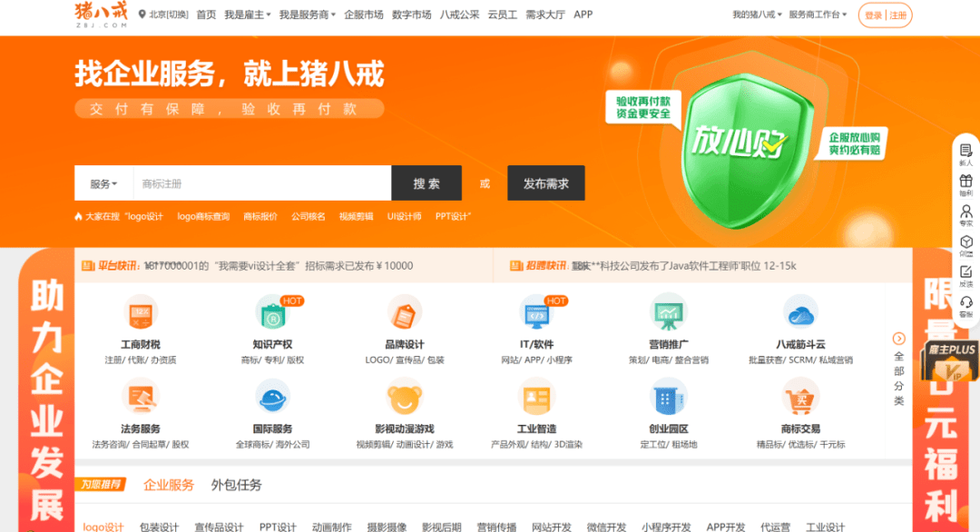Switch to the 外包任务 tab
Viewport: 980px width, 532px height.
[236, 485]
